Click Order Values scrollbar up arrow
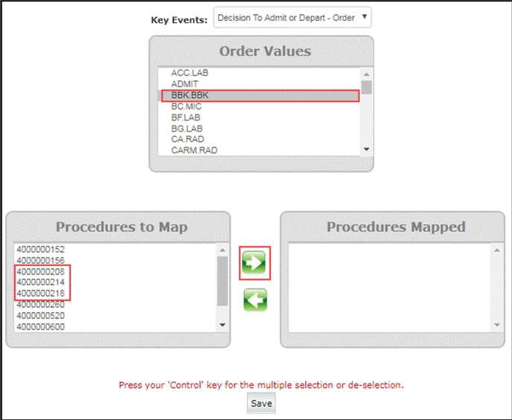The height and width of the screenshot is (420, 512). [x=366, y=74]
